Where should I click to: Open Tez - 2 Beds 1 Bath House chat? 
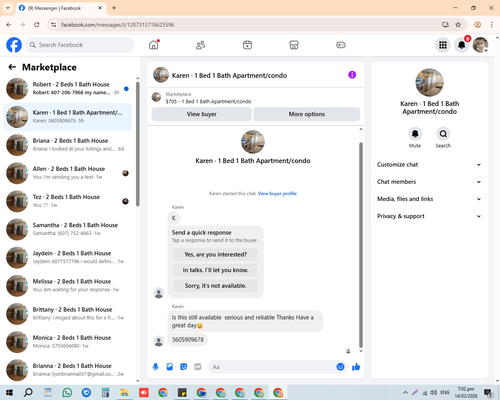pos(68,201)
